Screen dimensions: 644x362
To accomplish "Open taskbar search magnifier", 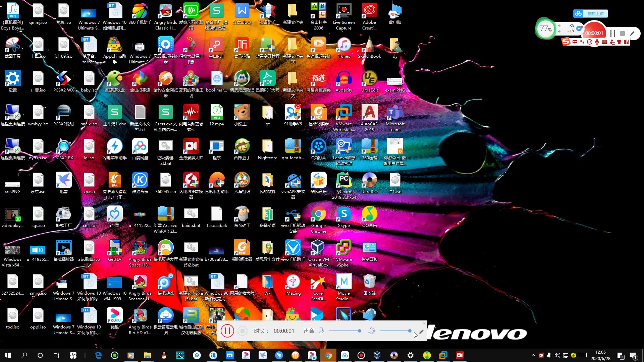I will pyautogui.click(x=24, y=355).
